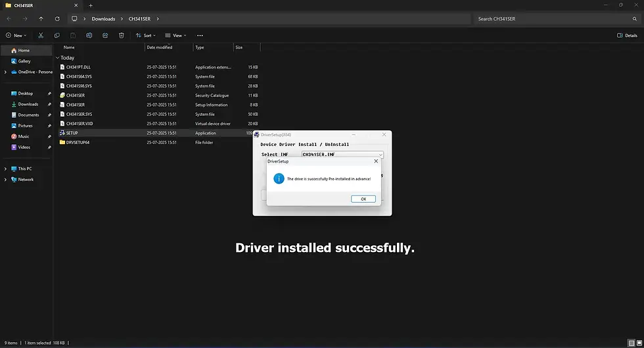This screenshot has width=644, height=348.
Task: Expand the This PC tree node
Action: 5,168
